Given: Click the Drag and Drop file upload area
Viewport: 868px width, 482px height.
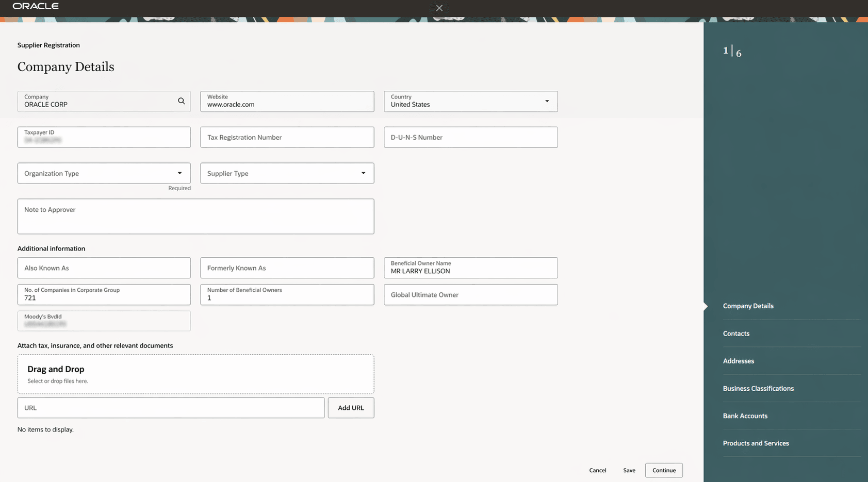Looking at the screenshot, I should pyautogui.click(x=195, y=374).
